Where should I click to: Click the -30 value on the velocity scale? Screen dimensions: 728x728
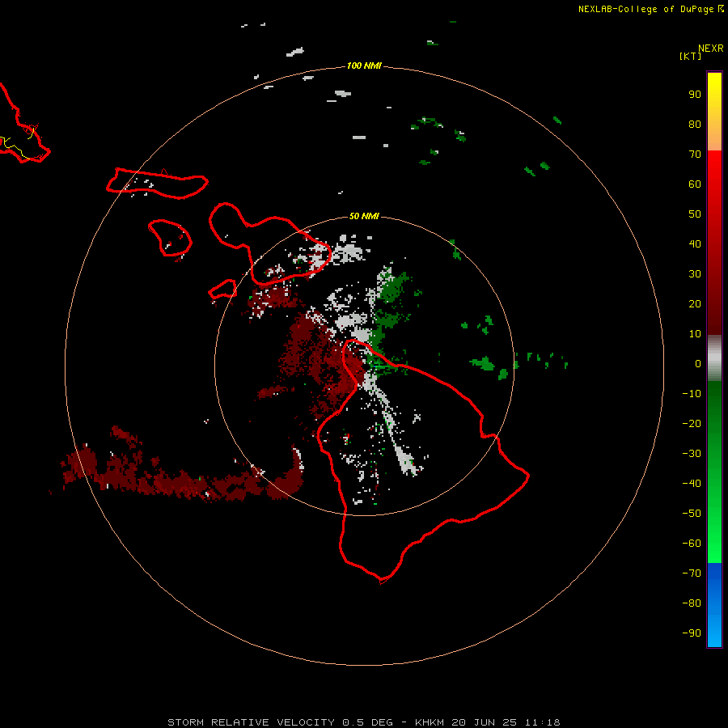click(x=692, y=454)
